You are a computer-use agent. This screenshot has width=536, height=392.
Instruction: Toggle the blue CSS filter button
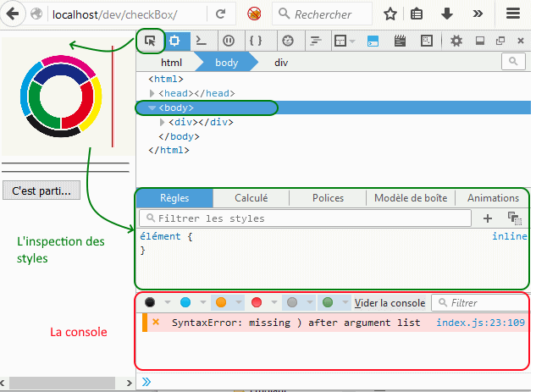tap(185, 302)
